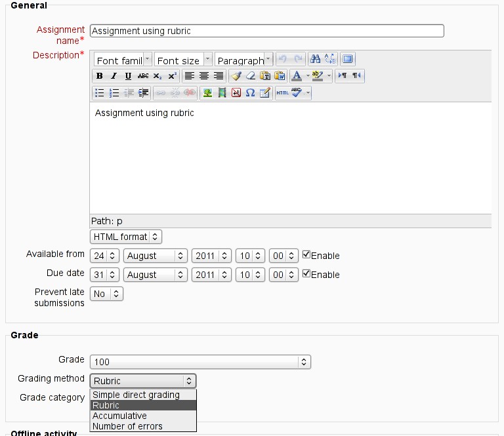
Task: Open spellchecker language arrow
Action: click(308, 93)
